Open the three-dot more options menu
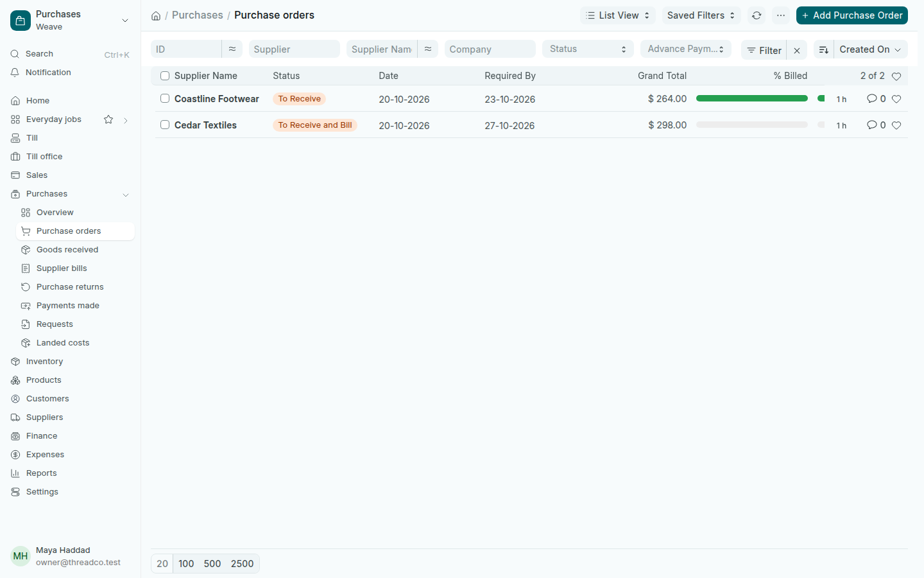This screenshot has height=578, width=924. coord(781,15)
